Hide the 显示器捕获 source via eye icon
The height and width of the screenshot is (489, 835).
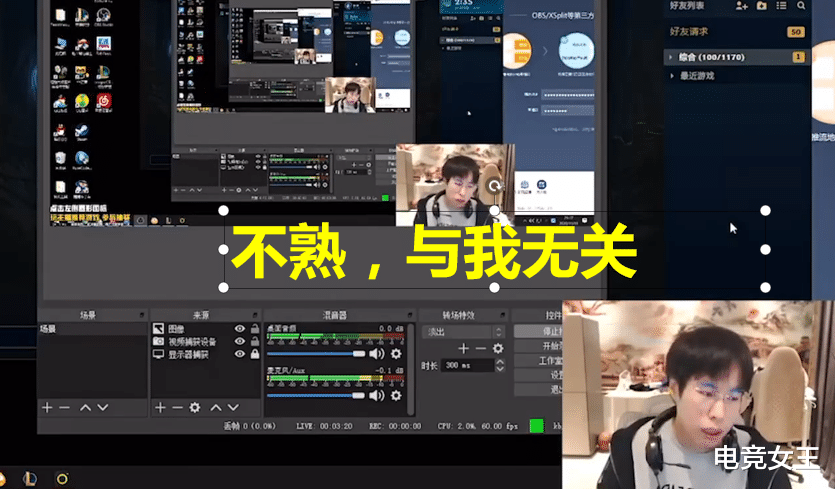pyautogui.click(x=240, y=354)
